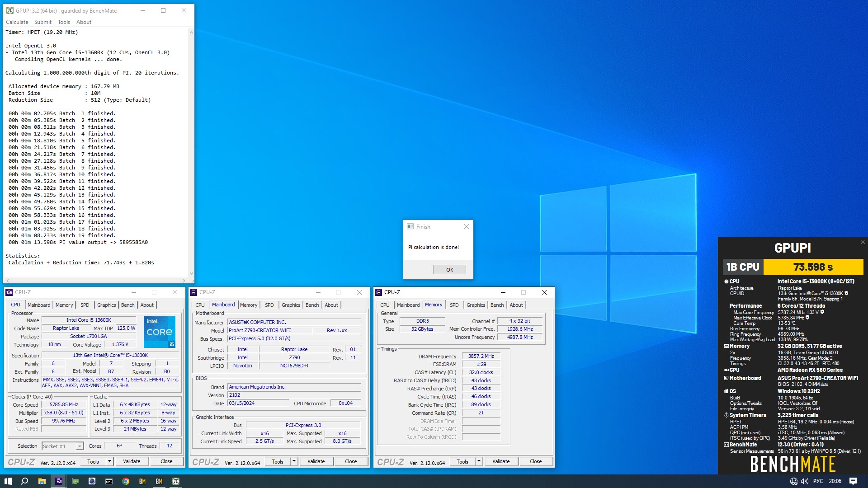
Task: Click the taskbar clock showing 20:06
Action: pos(835,481)
